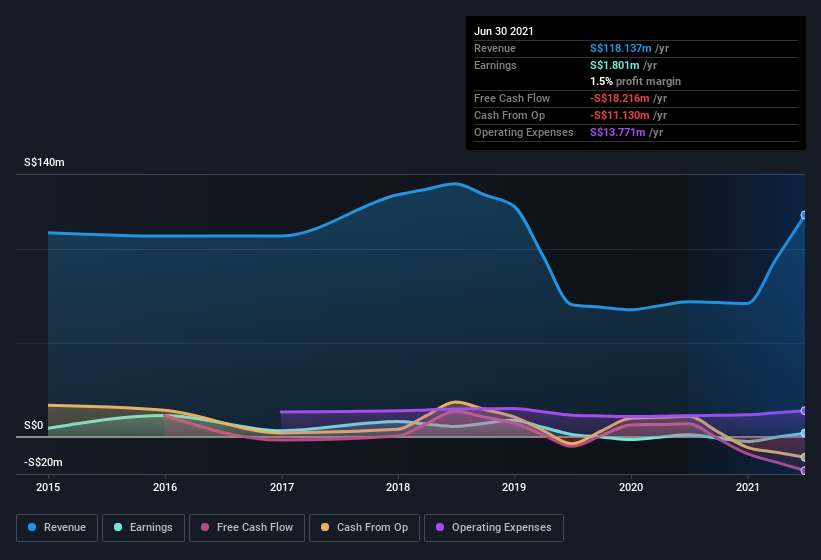821x560 pixels.
Task: Click the Revenue label in tooltip
Action: [495, 48]
